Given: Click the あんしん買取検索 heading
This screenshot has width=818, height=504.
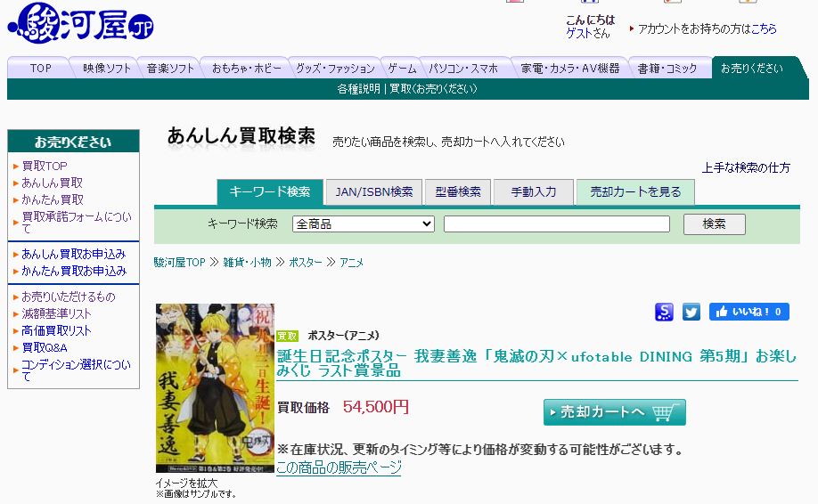Looking at the screenshot, I should coord(241,136).
